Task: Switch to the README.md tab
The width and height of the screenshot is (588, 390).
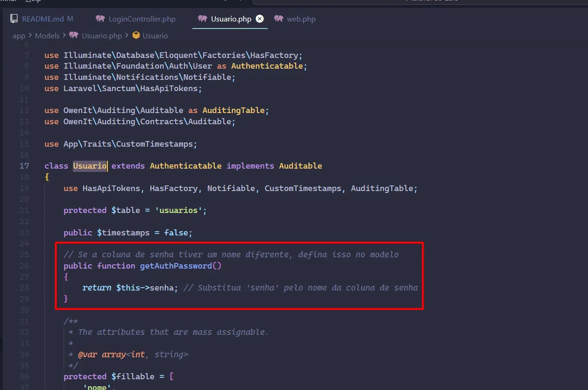Action: click(x=42, y=19)
